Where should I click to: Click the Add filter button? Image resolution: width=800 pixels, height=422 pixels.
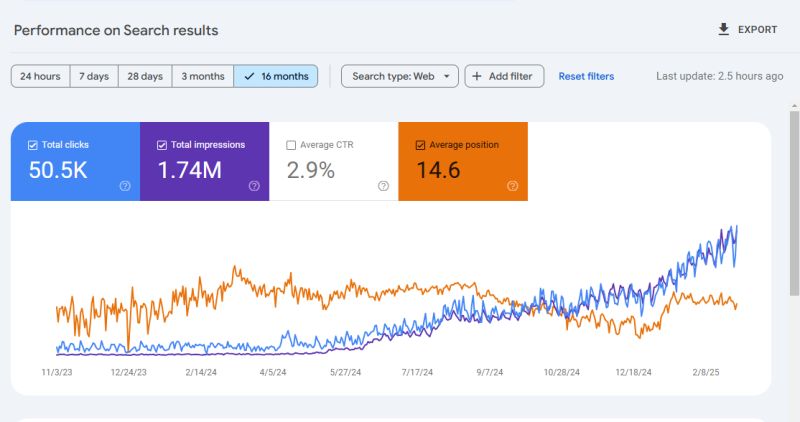tap(504, 76)
